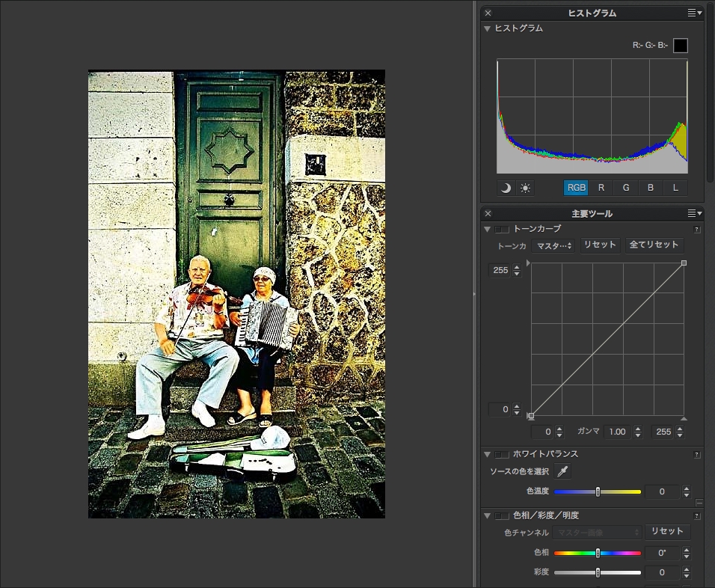
Task: Click the 色温度 slider handle
Action: [598, 491]
